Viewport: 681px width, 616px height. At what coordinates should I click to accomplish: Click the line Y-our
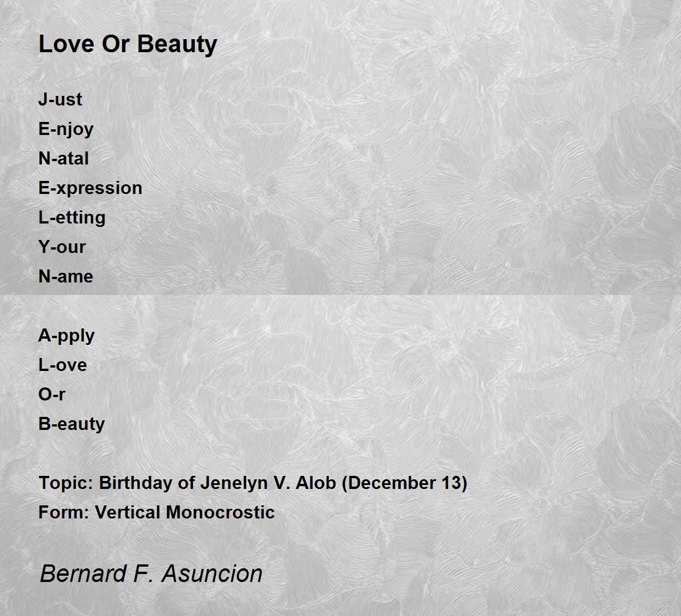tap(62, 247)
